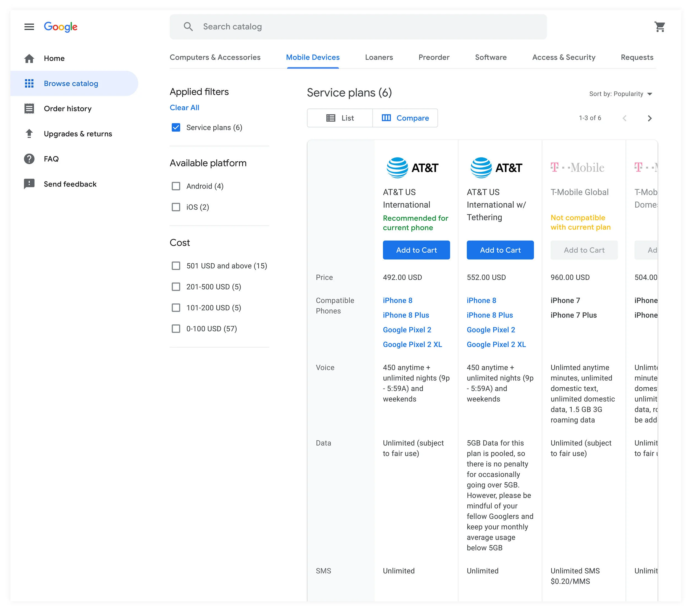Uncheck the Service plans filter
This screenshot has width=691, height=616.
pyautogui.click(x=176, y=128)
